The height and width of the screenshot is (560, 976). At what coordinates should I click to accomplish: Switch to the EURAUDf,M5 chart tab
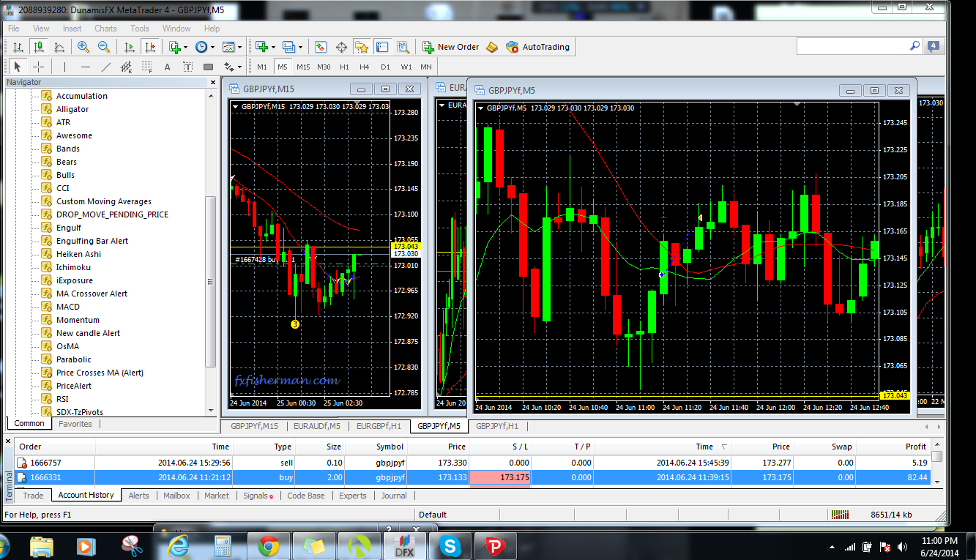(316, 425)
